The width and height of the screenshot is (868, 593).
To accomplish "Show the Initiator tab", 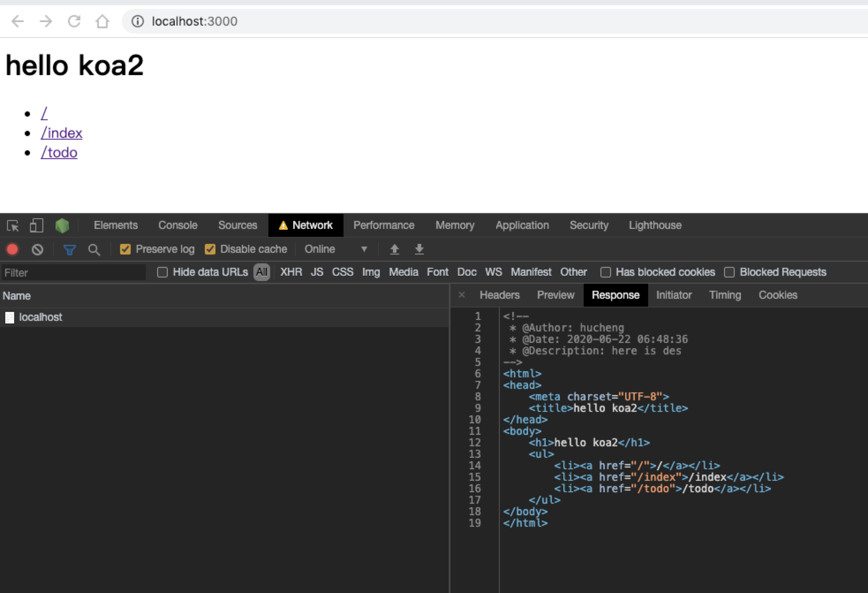I will (x=674, y=295).
